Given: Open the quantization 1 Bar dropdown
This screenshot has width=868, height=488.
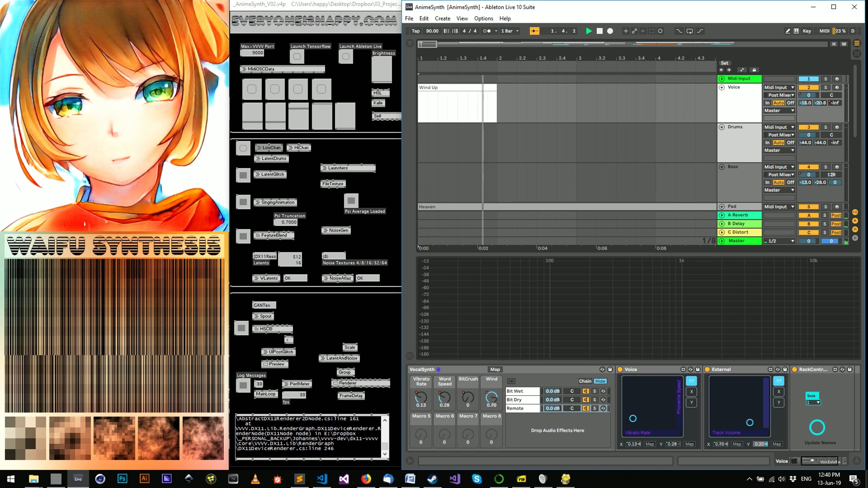Looking at the screenshot, I should pos(510,31).
